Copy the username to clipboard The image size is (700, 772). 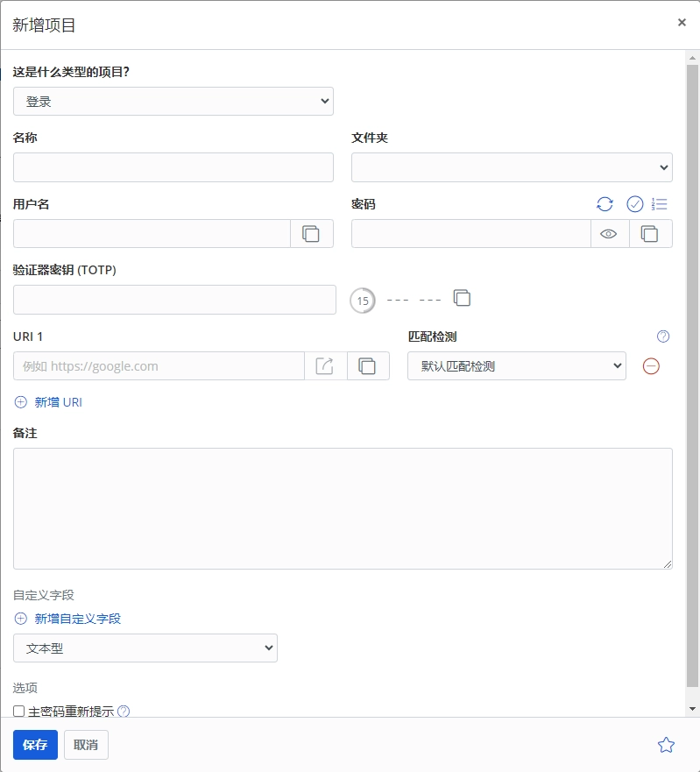coord(311,234)
